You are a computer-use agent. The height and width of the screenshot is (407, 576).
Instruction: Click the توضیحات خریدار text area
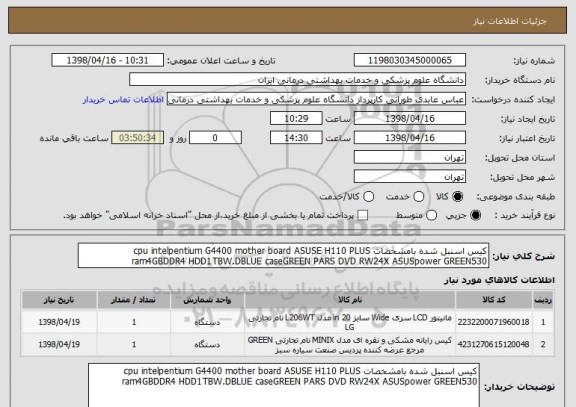[284, 386]
